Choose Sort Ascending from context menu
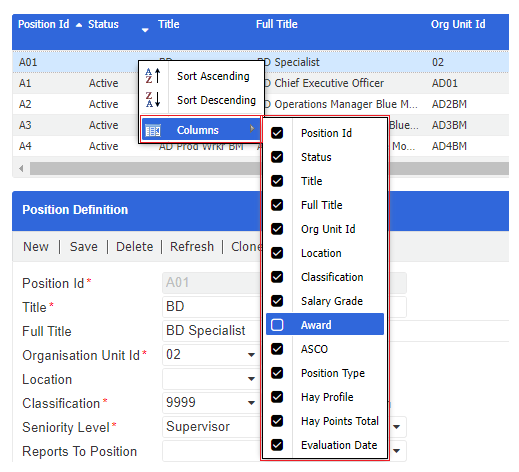519x472 pixels. tap(213, 76)
